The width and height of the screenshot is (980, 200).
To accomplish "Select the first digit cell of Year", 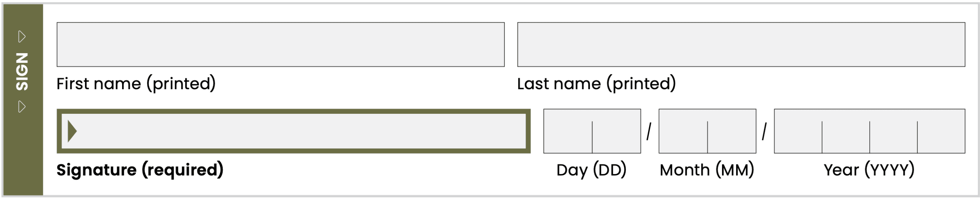I will [x=798, y=131].
